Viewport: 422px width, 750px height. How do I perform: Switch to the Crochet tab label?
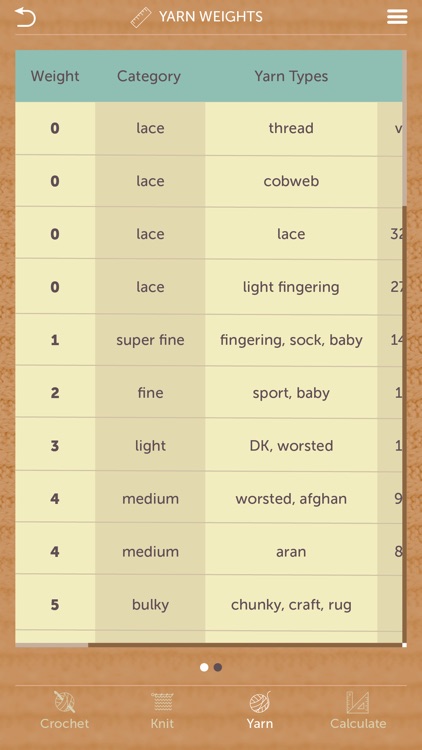[x=65, y=723]
